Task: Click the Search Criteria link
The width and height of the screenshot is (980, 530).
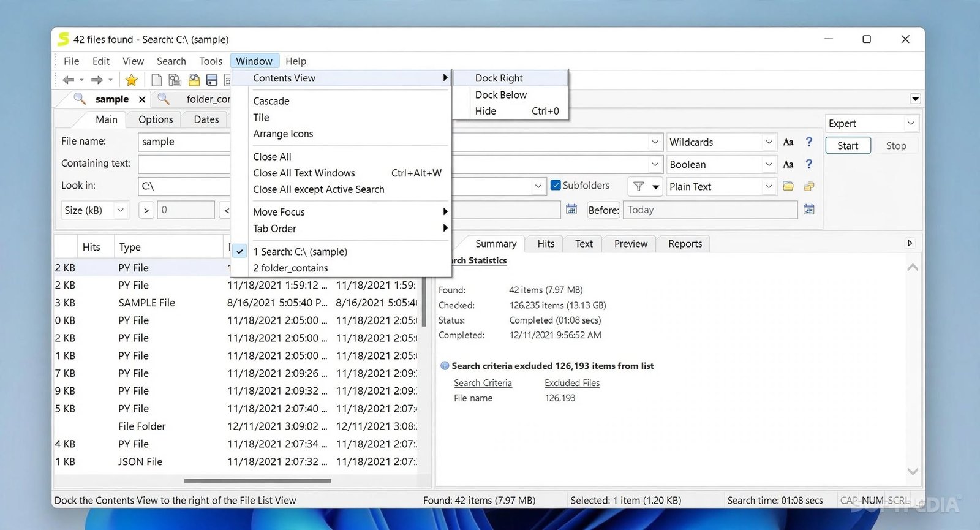Action: (x=483, y=383)
